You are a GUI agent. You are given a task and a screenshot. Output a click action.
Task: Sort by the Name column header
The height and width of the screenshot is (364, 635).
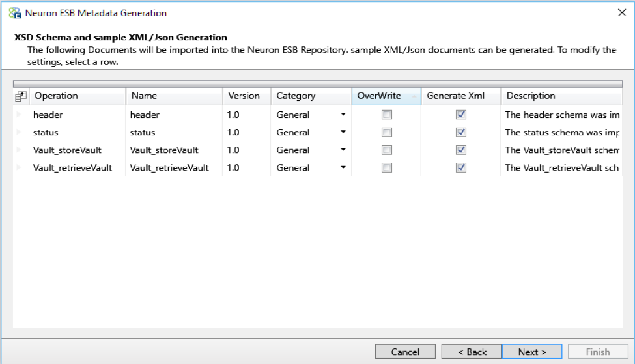(174, 96)
